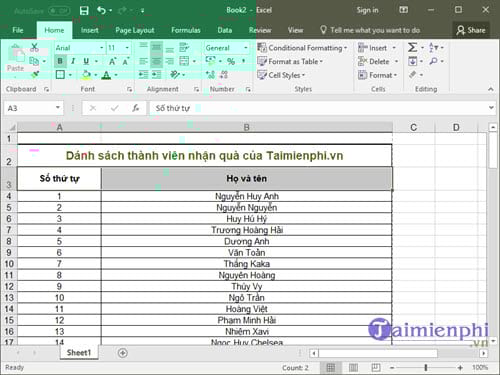Collapse the ribbon with the chevron
Image resolution: width=500 pixels, height=375 pixels.
coord(491,89)
